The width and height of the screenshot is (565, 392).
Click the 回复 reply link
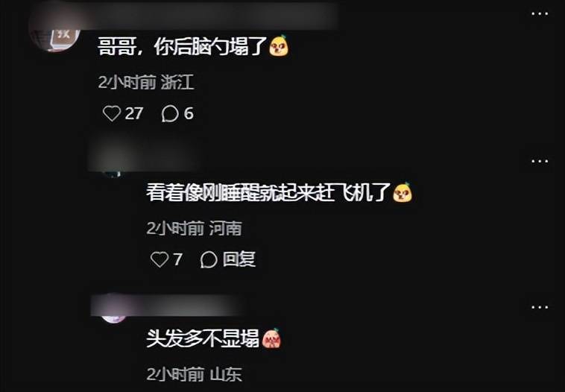(x=239, y=259)
